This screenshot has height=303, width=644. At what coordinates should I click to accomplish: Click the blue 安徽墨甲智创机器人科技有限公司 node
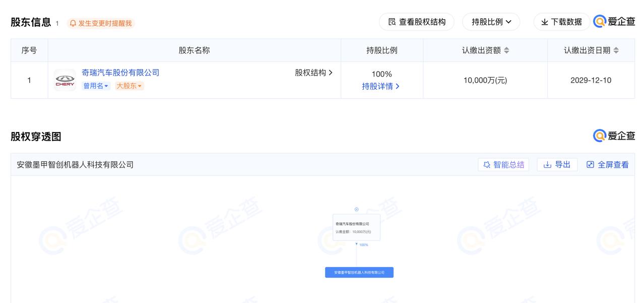pos(359,272)
